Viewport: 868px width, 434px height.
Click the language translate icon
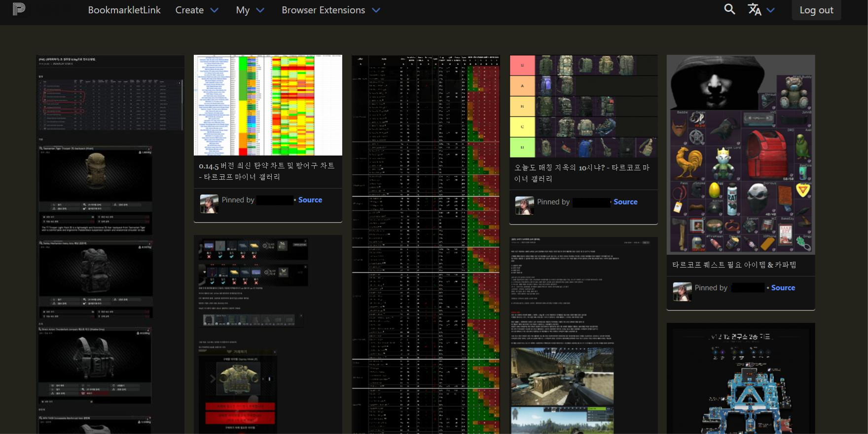tap(754, 10)
